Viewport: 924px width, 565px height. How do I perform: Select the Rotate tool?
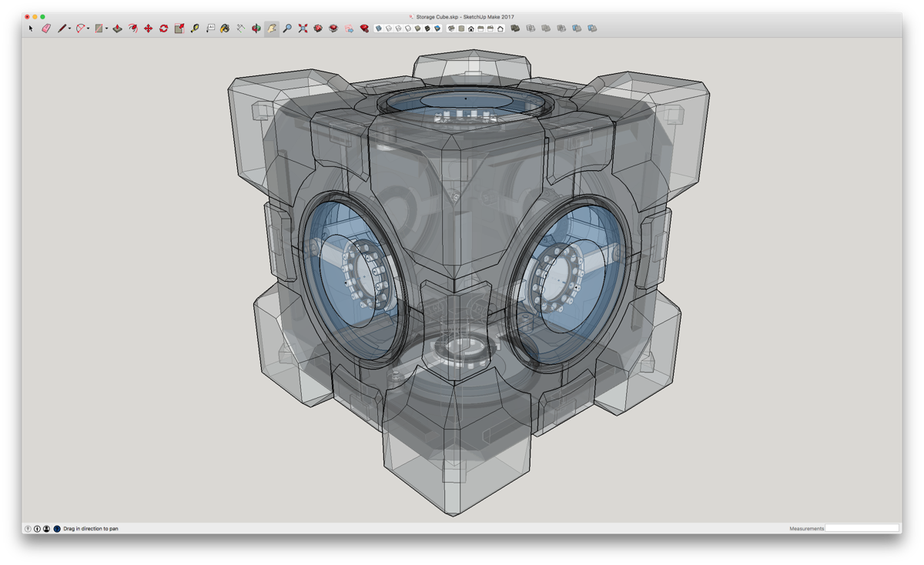point(163,28)
